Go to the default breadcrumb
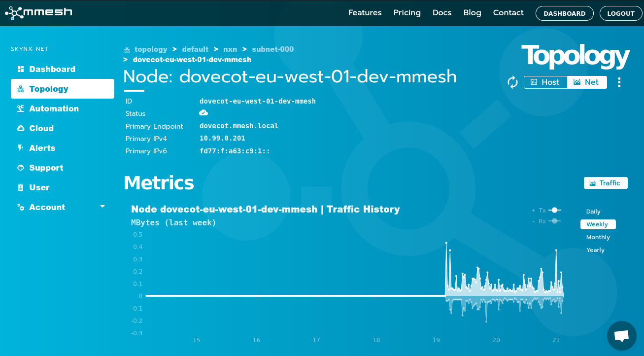The height and width of the screenshot is (356, 644). (x=195, y=49)
